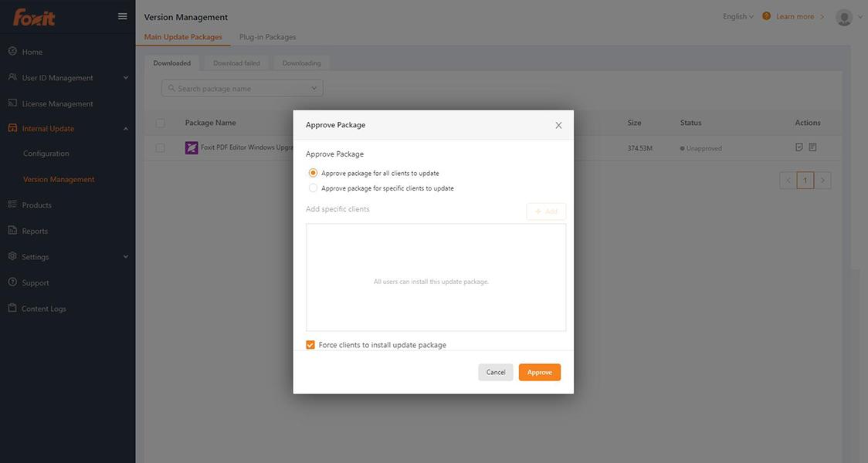
Task: Click the search magnifier icon
Action: [x=171, y=88]
